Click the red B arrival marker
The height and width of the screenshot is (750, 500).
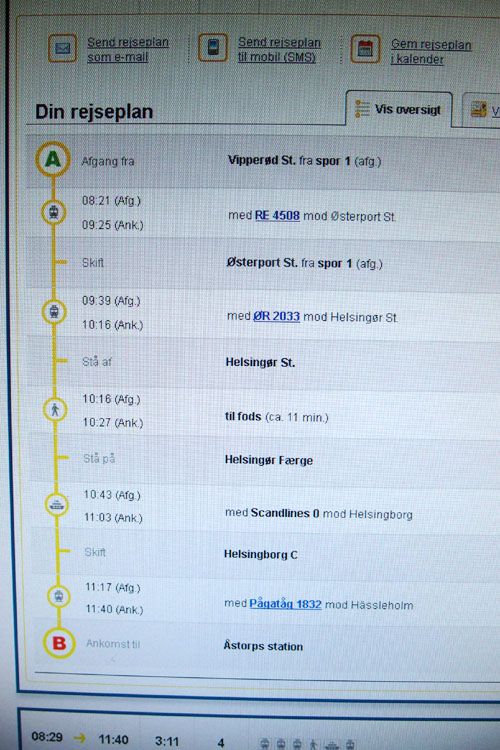pyautogui.click(x=59, y=643)
